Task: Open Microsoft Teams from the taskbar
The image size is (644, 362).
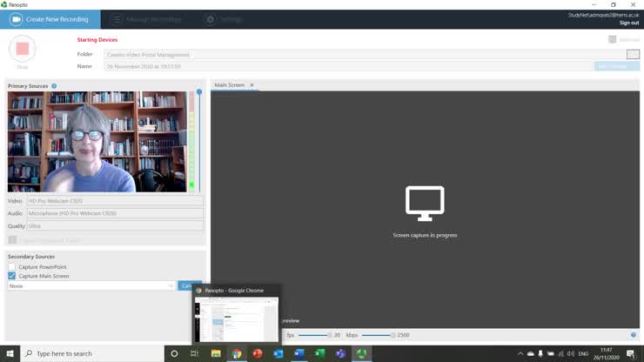Action: pos(340,353)
